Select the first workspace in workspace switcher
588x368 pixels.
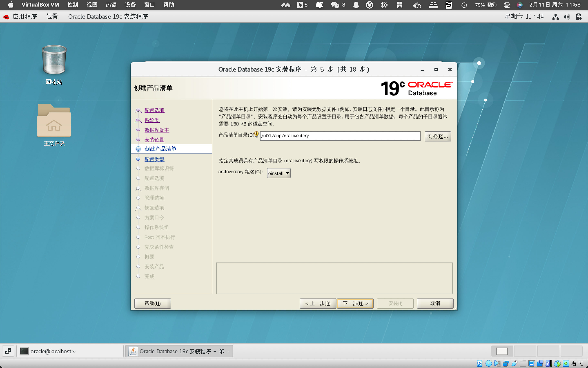coord(502,351)
